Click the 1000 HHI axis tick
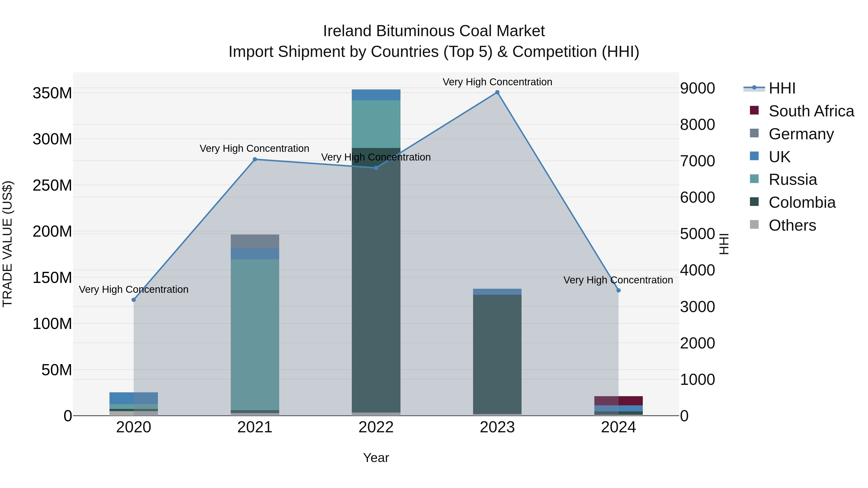868x488 pixels. coord(698,380)
